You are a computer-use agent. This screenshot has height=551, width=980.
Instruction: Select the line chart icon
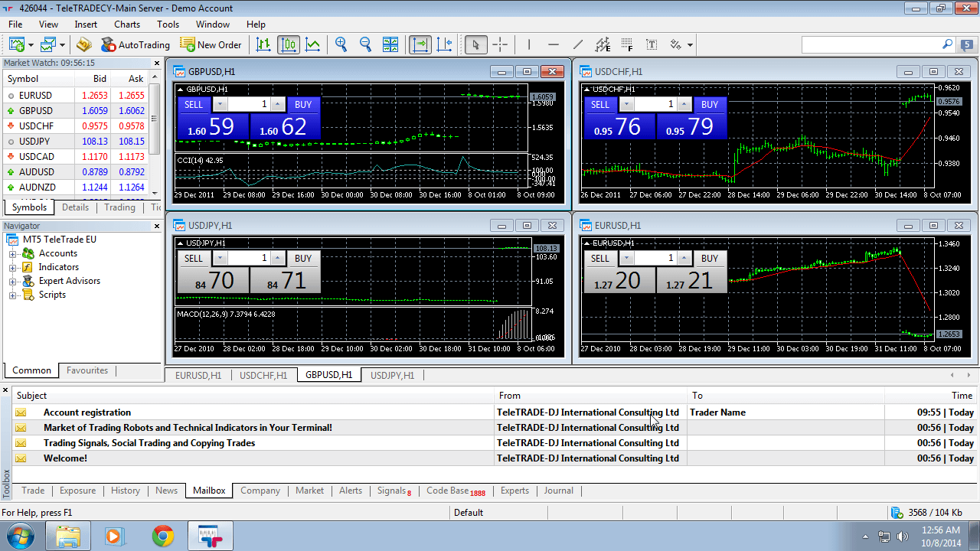point(313,44)
